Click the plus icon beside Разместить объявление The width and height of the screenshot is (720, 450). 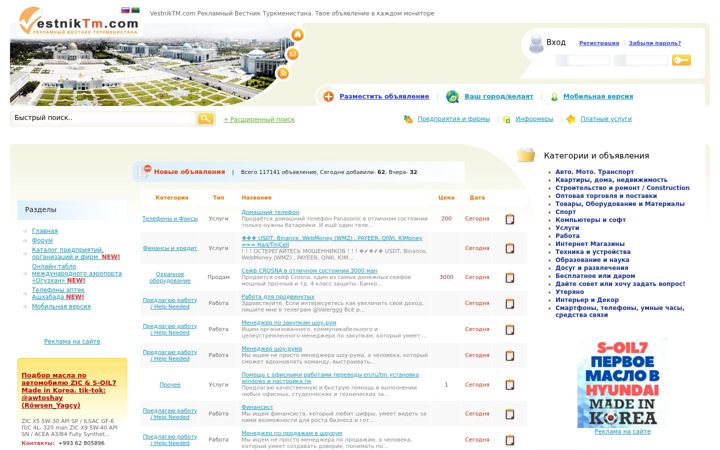coord(328,96)
